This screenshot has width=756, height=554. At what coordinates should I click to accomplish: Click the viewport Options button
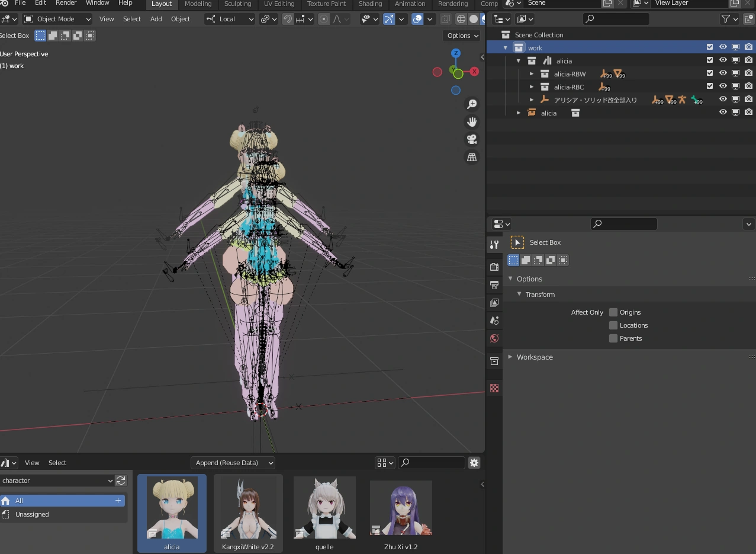tap(462, 36)
